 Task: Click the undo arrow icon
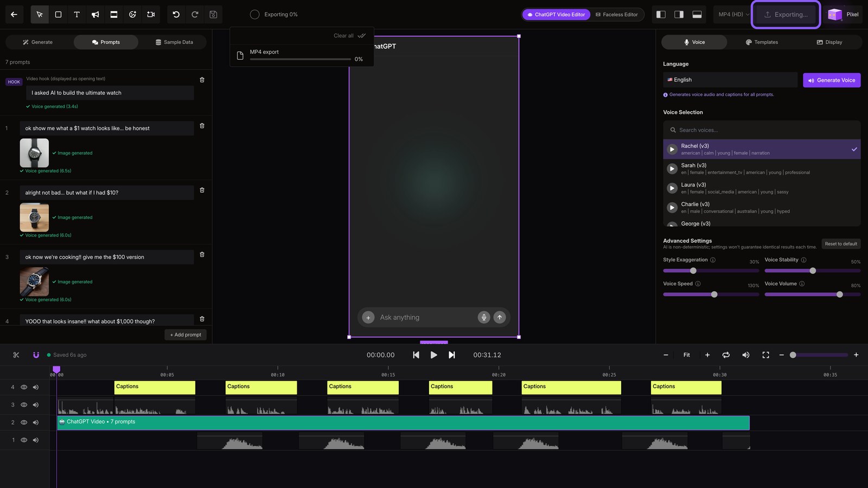coord(176,15)
